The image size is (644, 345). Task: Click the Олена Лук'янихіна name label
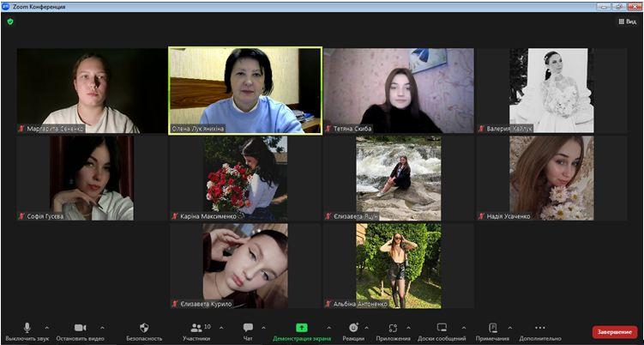click(198, 129)
